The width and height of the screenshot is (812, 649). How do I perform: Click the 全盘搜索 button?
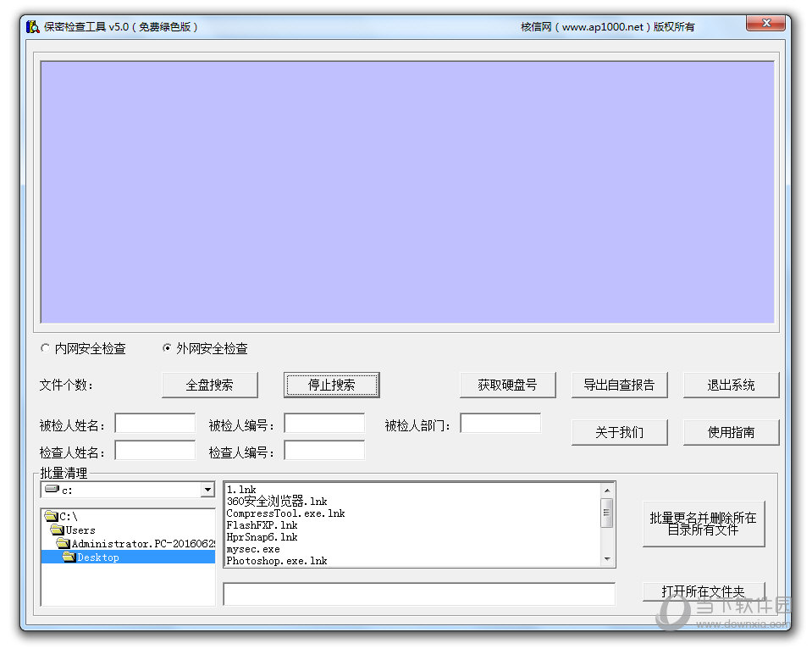point(209,385)
